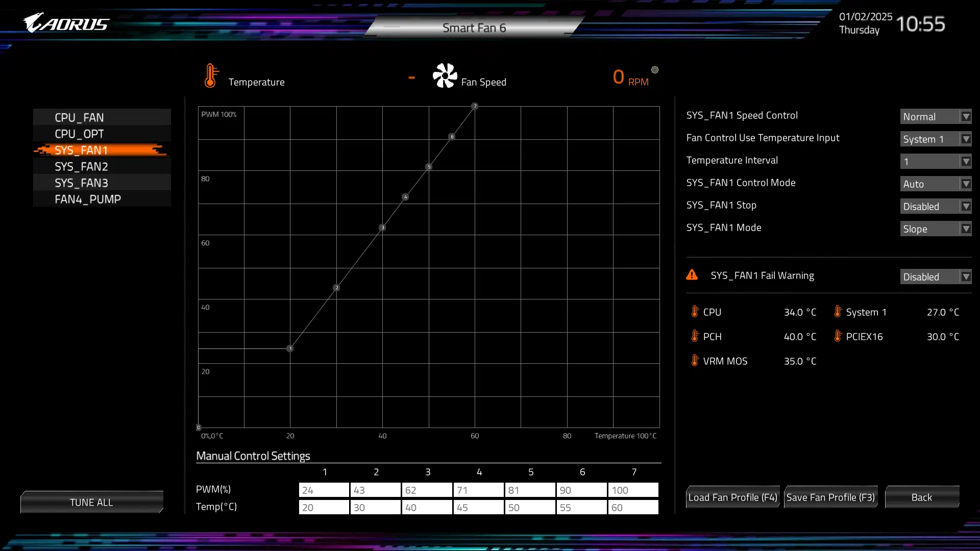Click the VRM MOS 35.0 °C reading
The height and width of the screenshot is (551, 980).
click(x=800, y=361)
